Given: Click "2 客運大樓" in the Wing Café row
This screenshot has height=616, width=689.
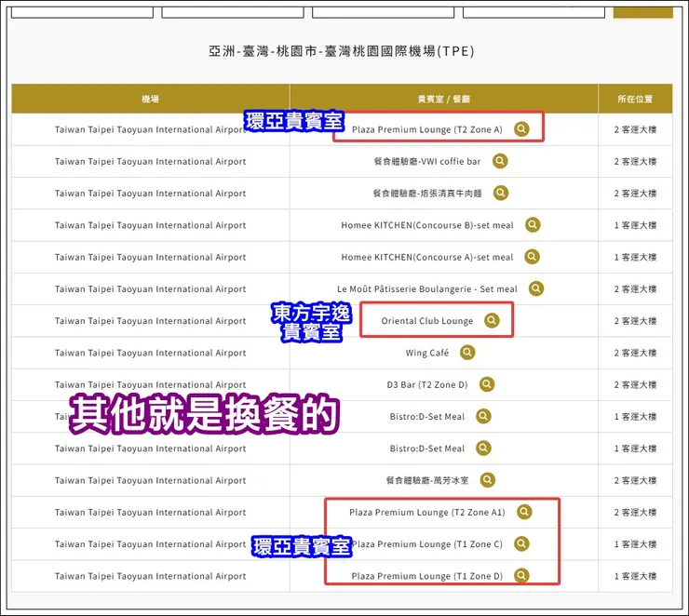Looking at the screenshot, I should (x=635, y=353).
